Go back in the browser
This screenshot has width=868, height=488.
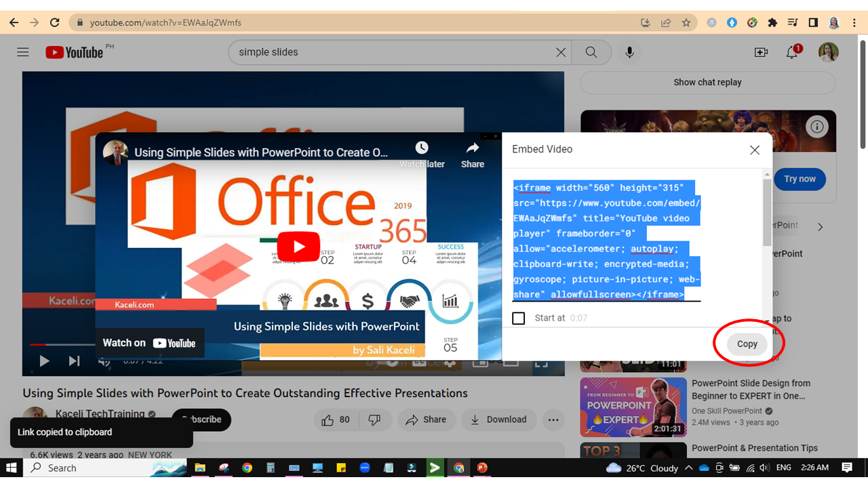pos(14,22)
